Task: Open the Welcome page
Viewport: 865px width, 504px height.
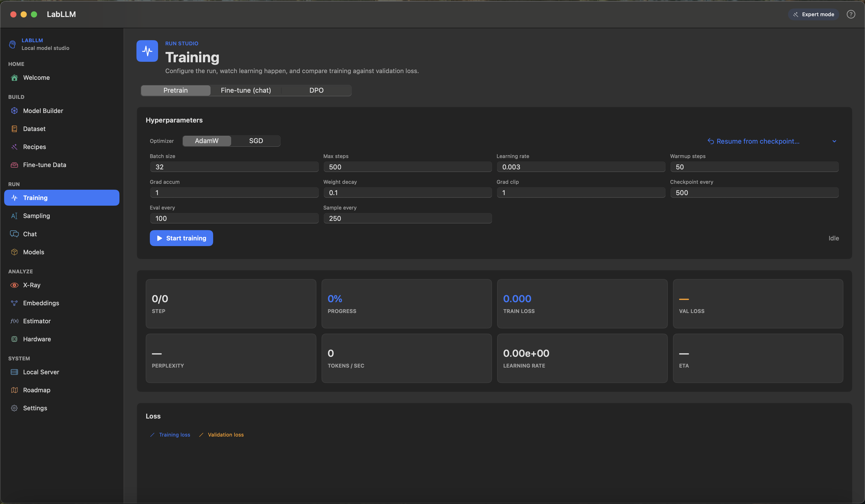Action: [x=62, y=78]
